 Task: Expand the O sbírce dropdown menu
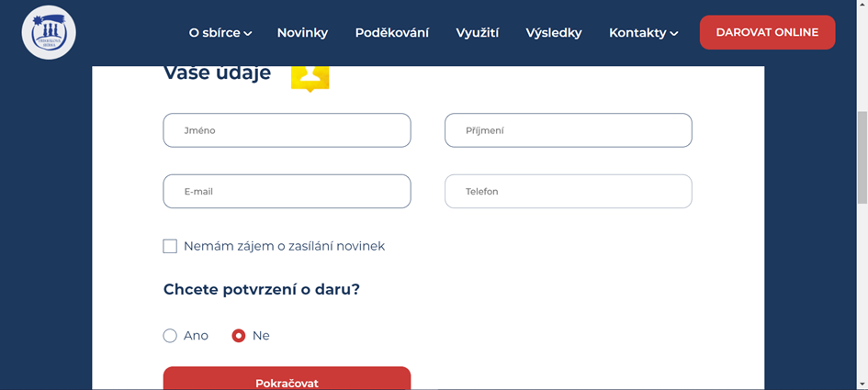point(220,33)
